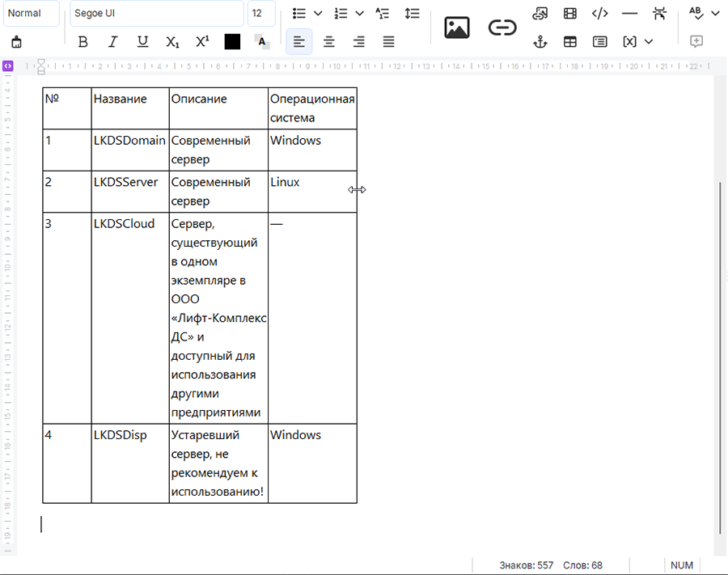Insert a bulleted list

299,14
